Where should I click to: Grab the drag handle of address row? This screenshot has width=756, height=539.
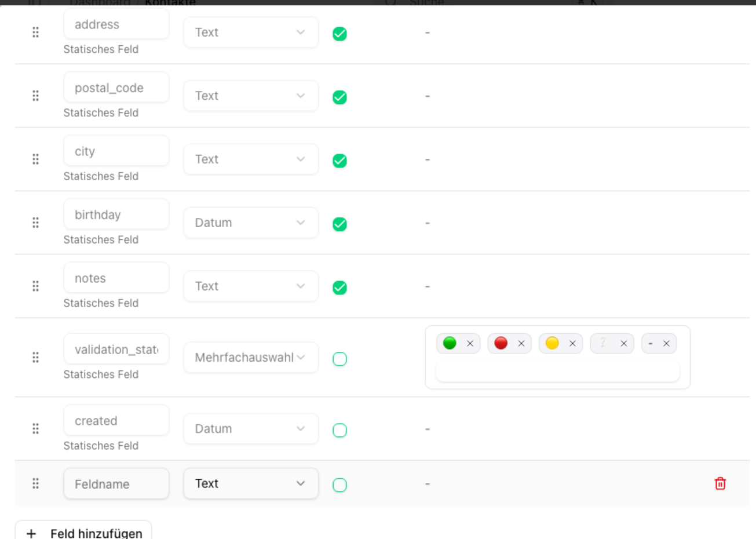pos(35,32)
